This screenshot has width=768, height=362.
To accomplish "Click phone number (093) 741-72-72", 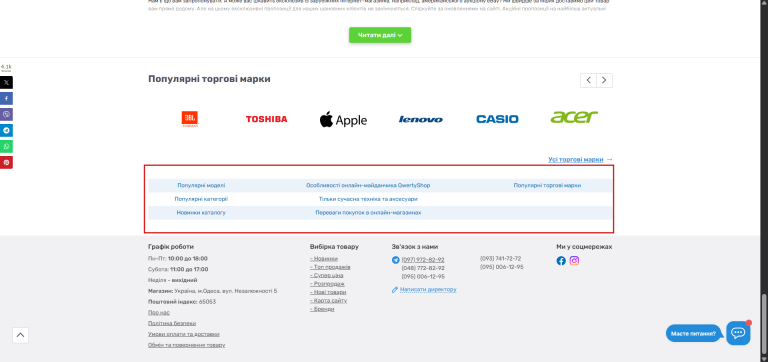I will coord(501,259).
